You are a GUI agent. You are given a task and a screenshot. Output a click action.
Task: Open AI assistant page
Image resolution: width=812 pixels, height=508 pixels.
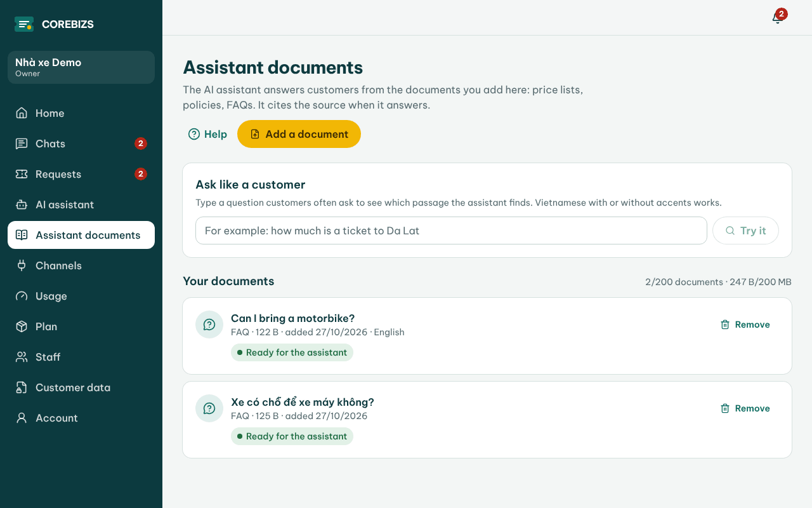81,204
